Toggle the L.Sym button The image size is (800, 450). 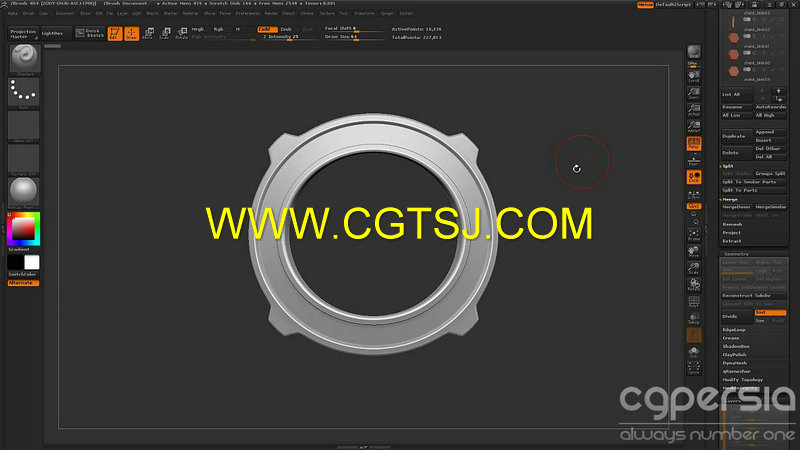(694, 194)
